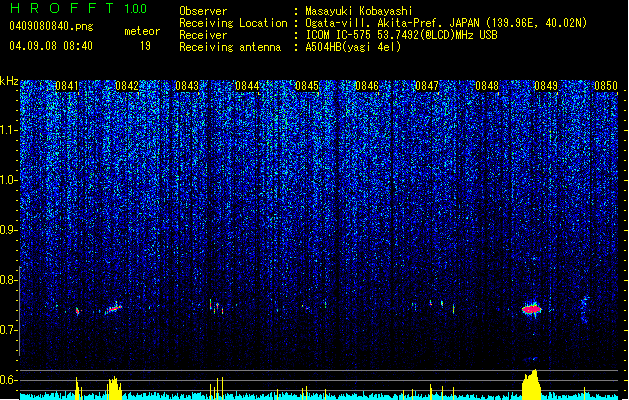629x400 pixels.
Task: Click antenna text A504HB(yagi 4el)
Action: 353,47
